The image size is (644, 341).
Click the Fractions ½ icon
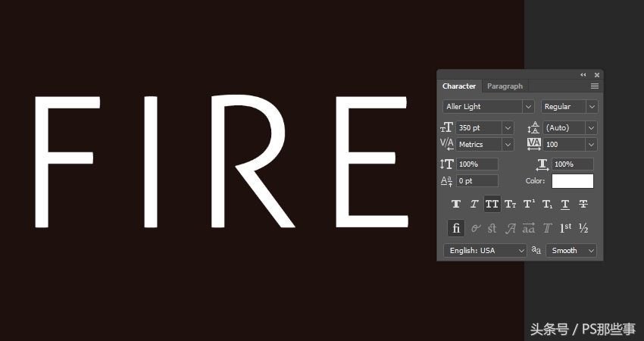click(x=583, y=228)
